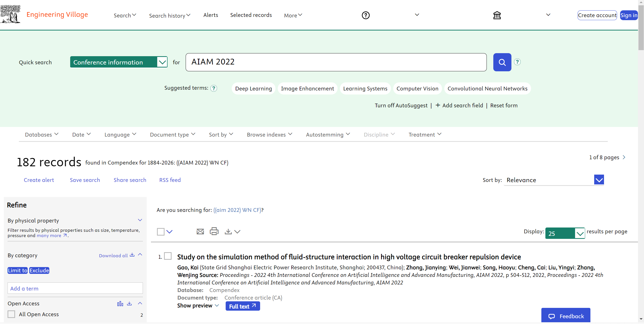Expand the download options chevron
Image resolution: width=644 pixels, height=324 pixels.
237,232
